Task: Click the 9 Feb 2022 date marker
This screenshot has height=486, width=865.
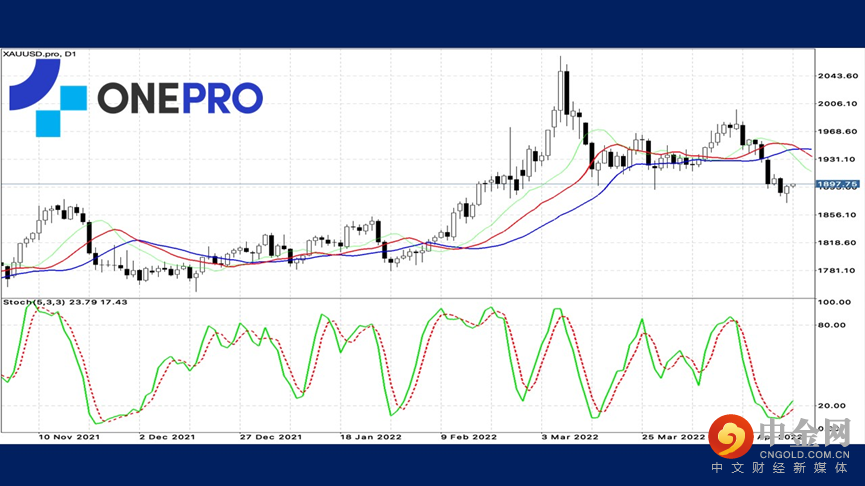Action: (x=469, y=437)
